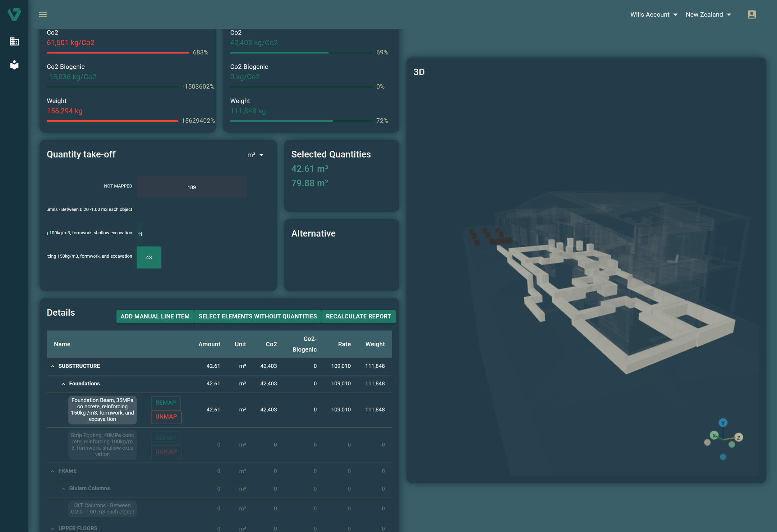Click the Z axis gizmo handle
This screenshot has height=532, width=777.
[738, 437]
